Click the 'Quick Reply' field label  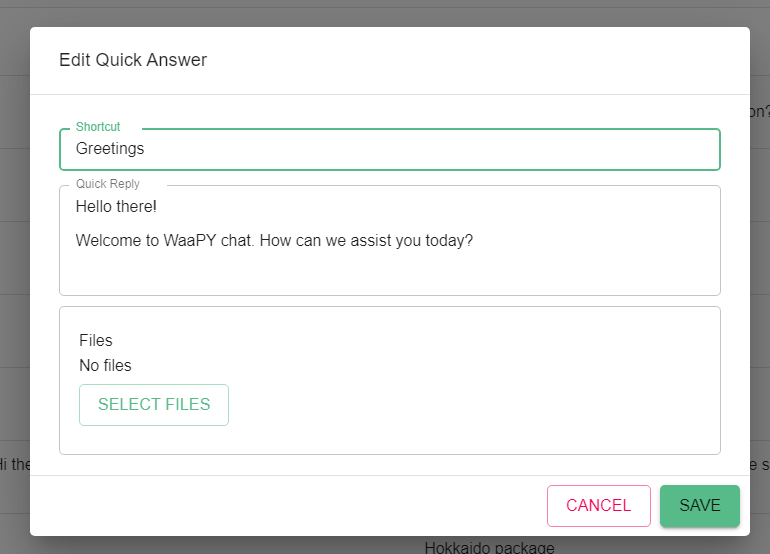[108, 184]
